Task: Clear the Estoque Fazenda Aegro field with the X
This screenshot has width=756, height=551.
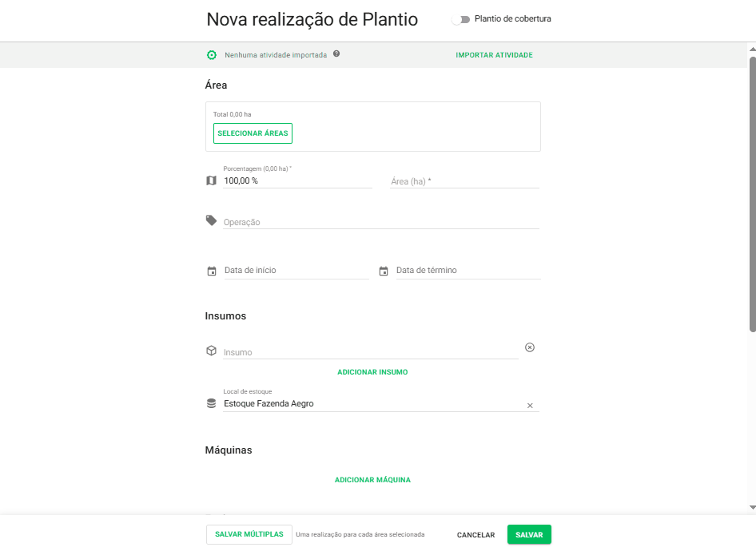Action: [529, 406]
